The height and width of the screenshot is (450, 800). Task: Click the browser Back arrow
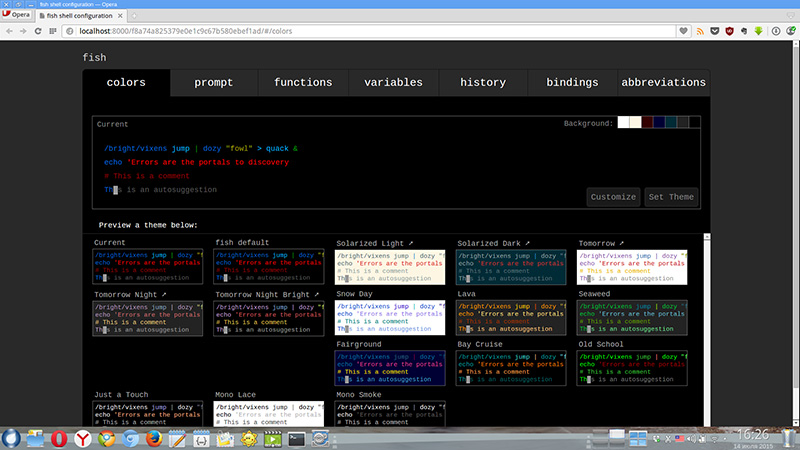pos(10,31)
